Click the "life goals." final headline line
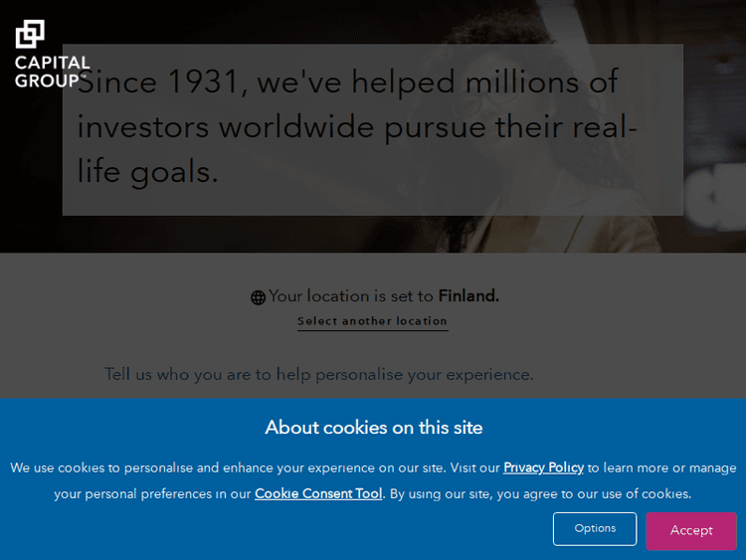This screenshot has width=746, height=560. (x=147, y=172)
